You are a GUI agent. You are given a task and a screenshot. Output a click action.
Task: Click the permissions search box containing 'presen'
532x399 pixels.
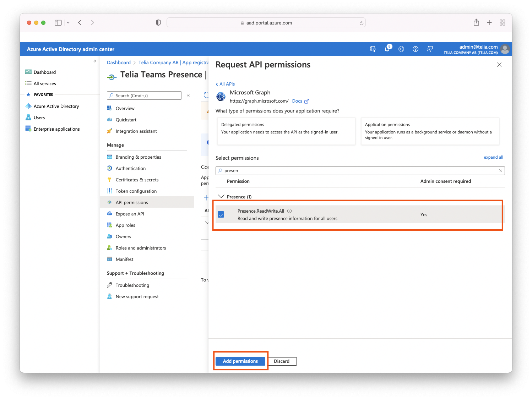tap(360, 171)
